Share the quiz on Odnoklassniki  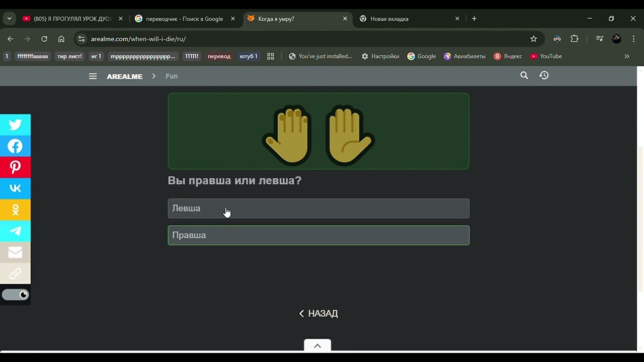pyautogui.click(x=15, y=210)
